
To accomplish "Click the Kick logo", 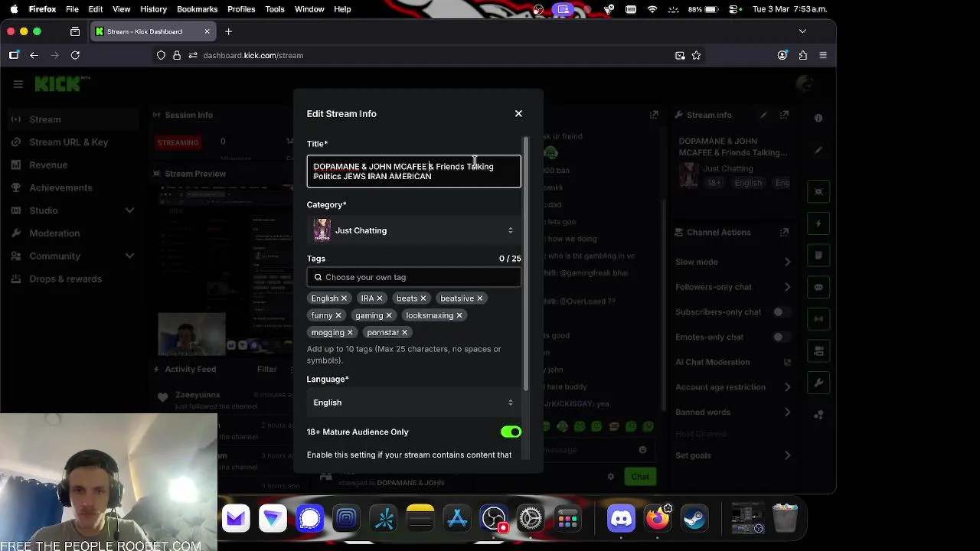I will [x=63, y=84].
